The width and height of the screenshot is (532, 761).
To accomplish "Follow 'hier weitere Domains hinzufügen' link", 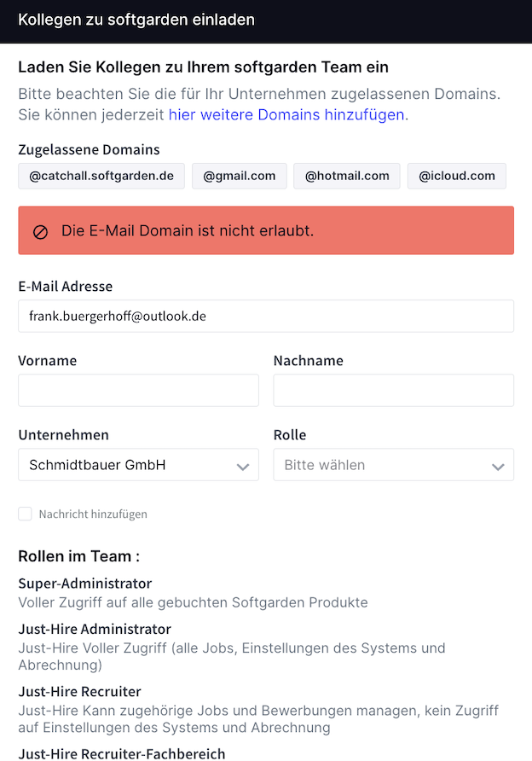I will click(286, 114).
